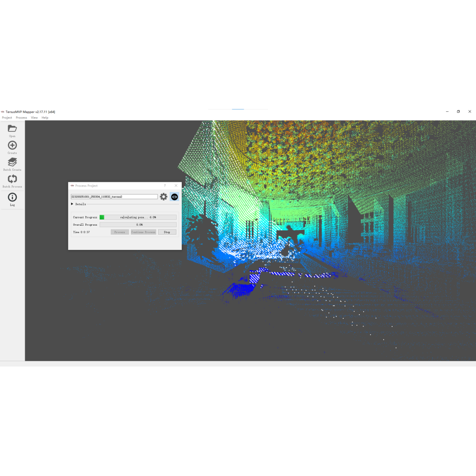This screenshot has height=476, width=476.
Task: Launch Batch Create from the sidebar
Action: pyautogui.click(x=12, y=162)
